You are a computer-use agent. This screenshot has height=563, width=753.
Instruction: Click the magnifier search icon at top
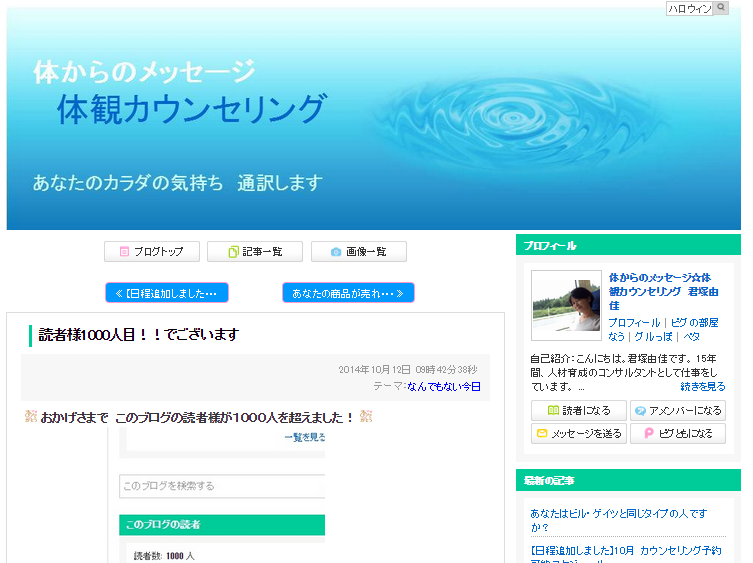click(x=721, y=8)
